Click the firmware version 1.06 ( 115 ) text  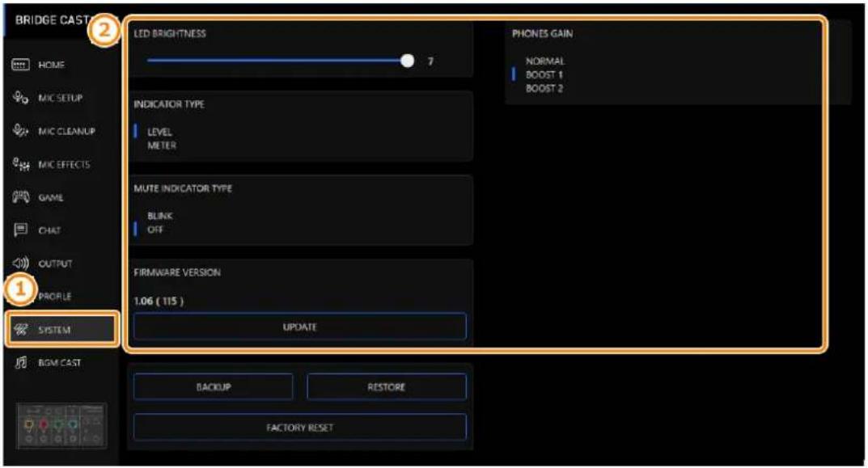click(x=159, y=301)
